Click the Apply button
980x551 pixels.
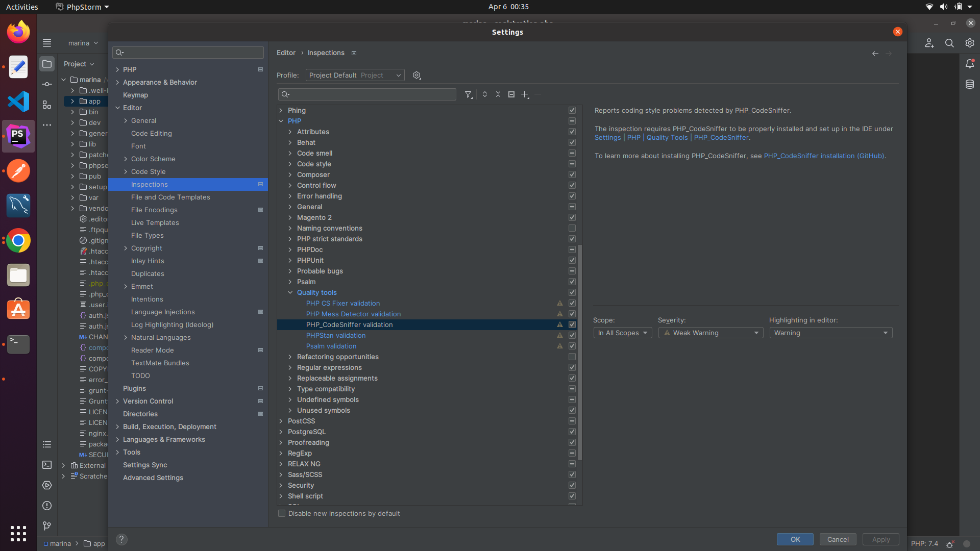[x=881, y=539]
